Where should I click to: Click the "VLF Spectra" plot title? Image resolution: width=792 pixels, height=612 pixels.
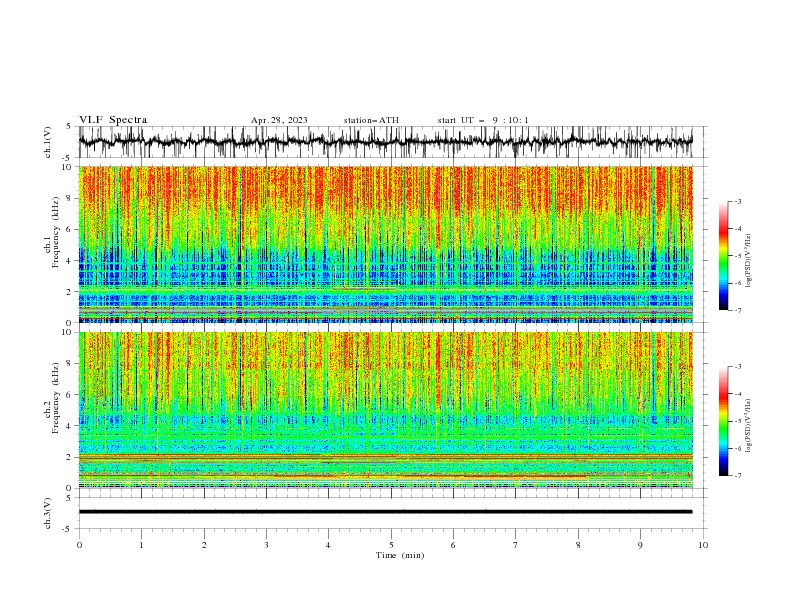113,120
